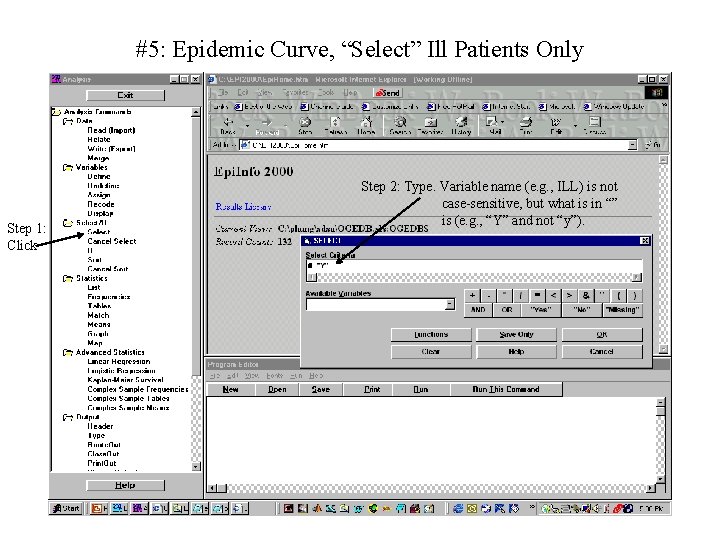Click Run This Command in Program Editor
The height and width of the screenshot is (540, 720).
(506, 389)
